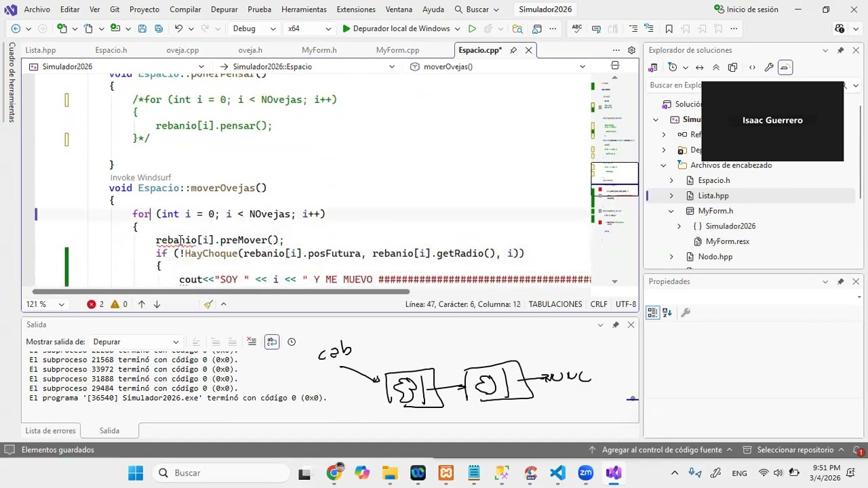Select Lista.hpp in Solution Explorer

point(713,196)
